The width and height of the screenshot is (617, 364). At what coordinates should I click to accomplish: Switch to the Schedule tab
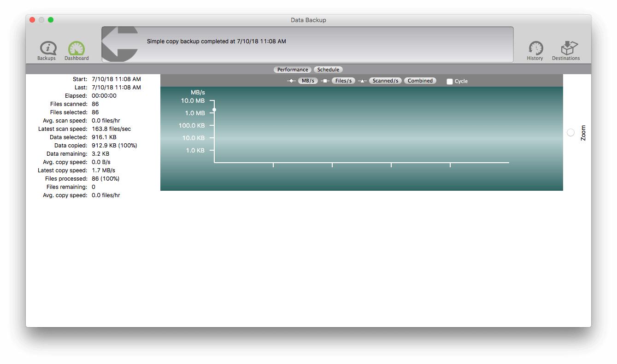click(x=328, y=70)
